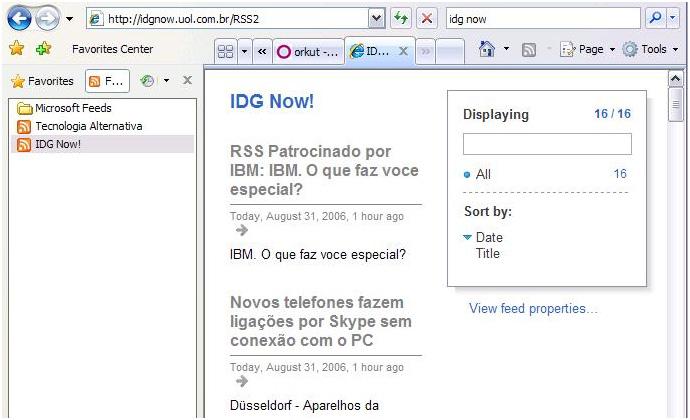Screen dimensions: 690x420
Task: Select the Tecnologia Alternativa feed
Action: [x=79, y=126]
